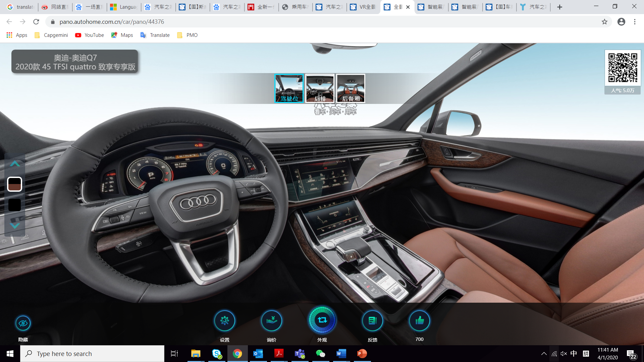Bookmark this page with star icon
This screenshot has width=644, height=362.
click(x=604, y=22)
